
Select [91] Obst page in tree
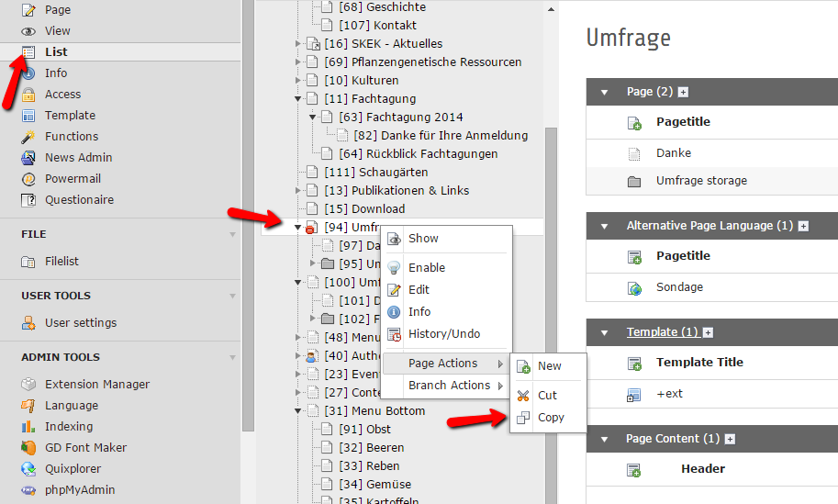coord(364,429)
